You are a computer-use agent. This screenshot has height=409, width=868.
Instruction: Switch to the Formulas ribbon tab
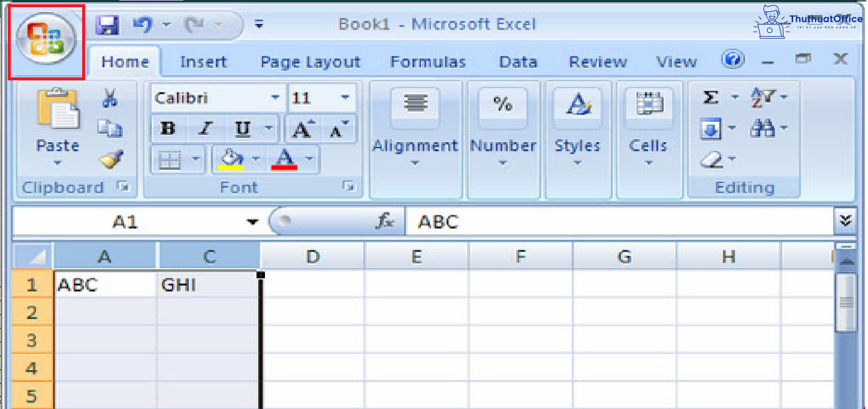pos(427,61)
